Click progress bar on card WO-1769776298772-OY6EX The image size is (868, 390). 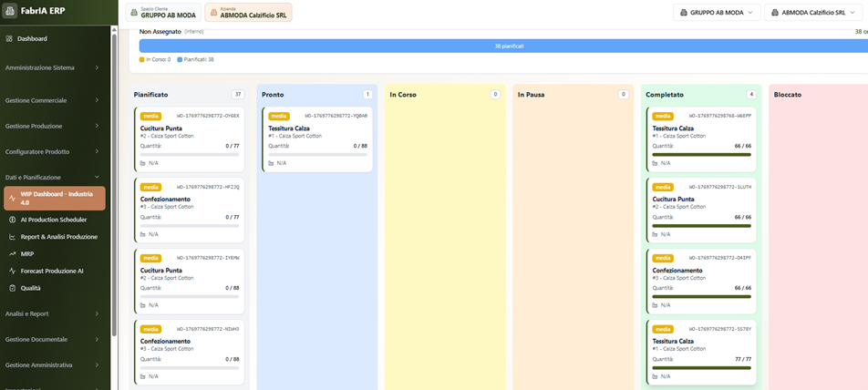(190, 155)
